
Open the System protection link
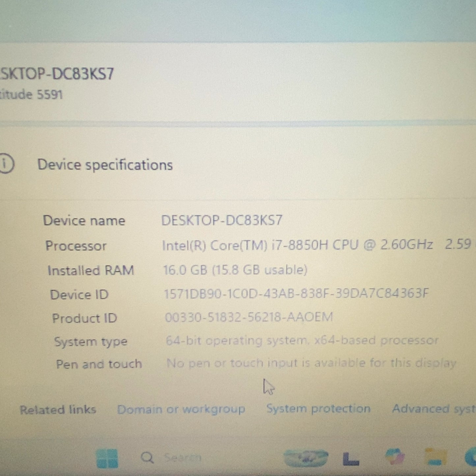coord(319,408)
